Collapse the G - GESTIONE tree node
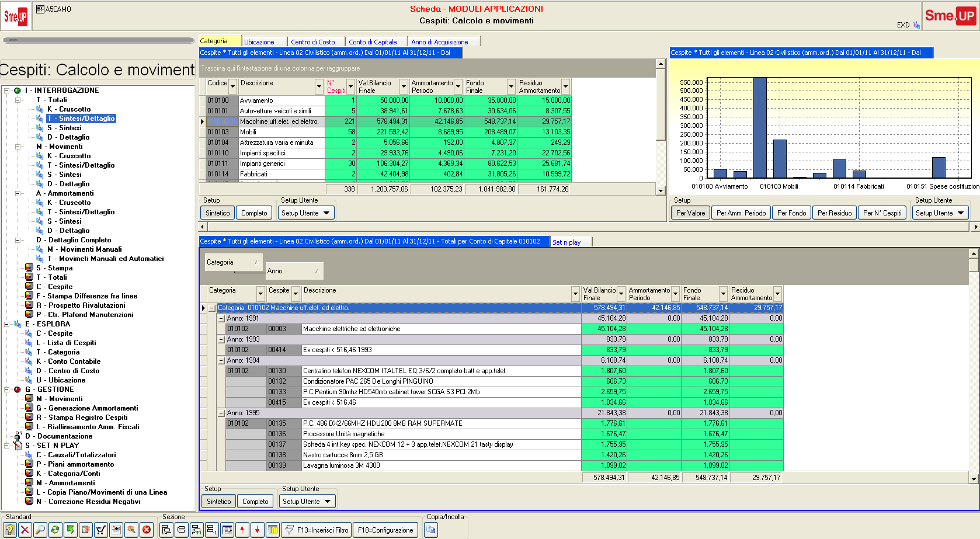The height and width of the screenshot is (539, 980). click(6, 390)
